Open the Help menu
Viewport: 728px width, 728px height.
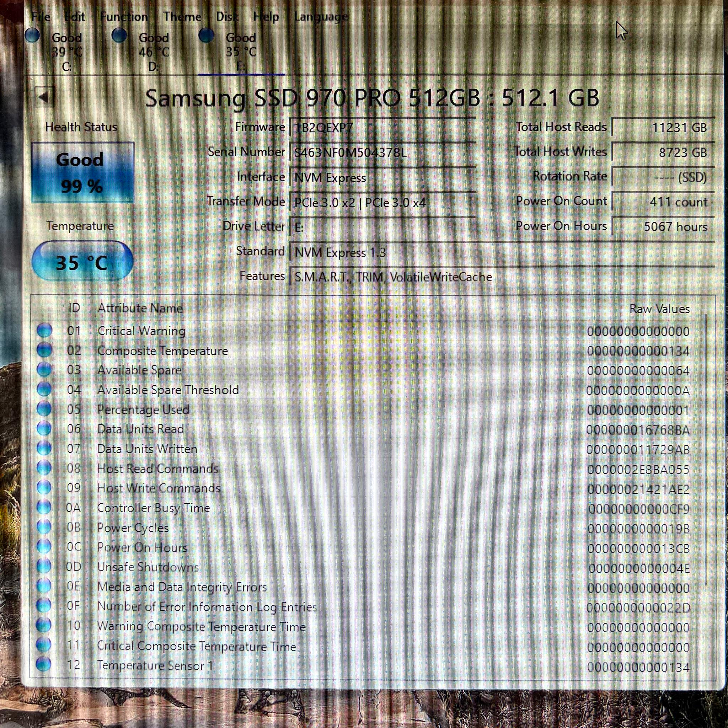(x=266, y=17)
